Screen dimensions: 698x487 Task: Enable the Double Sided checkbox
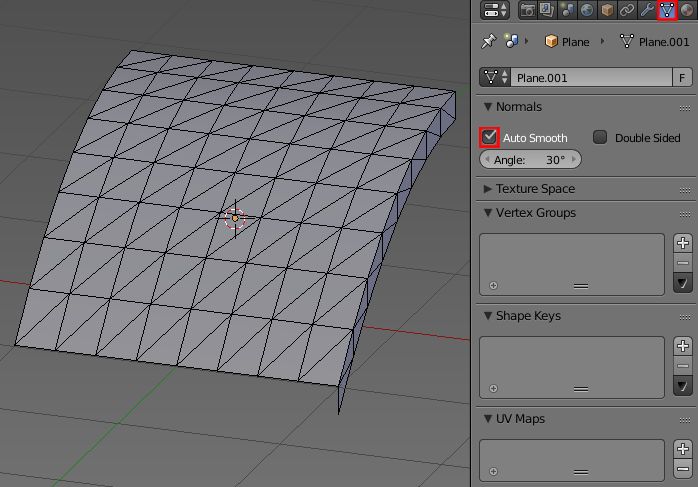coord(600,137)
